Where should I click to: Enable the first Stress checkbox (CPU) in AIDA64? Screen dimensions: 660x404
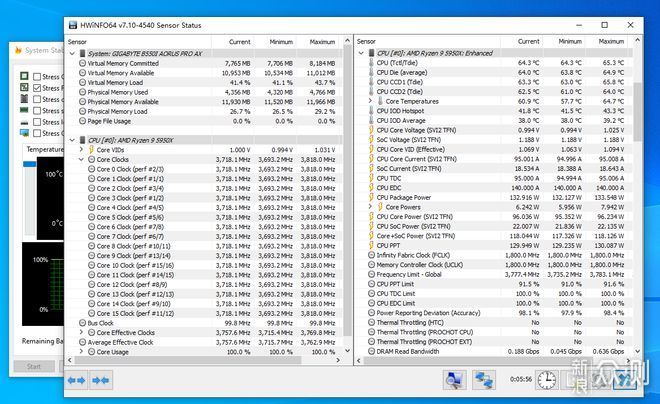[x=37, y=77]
